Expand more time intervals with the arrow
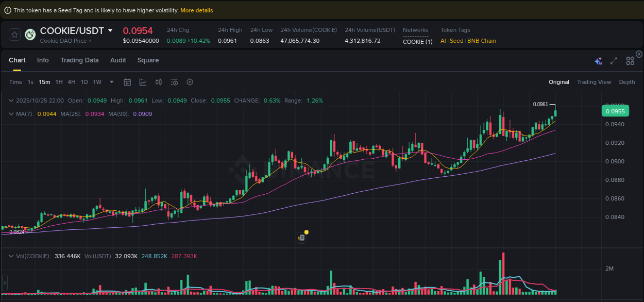This screenshot has width=644, height=302. [x=111, y=82]
